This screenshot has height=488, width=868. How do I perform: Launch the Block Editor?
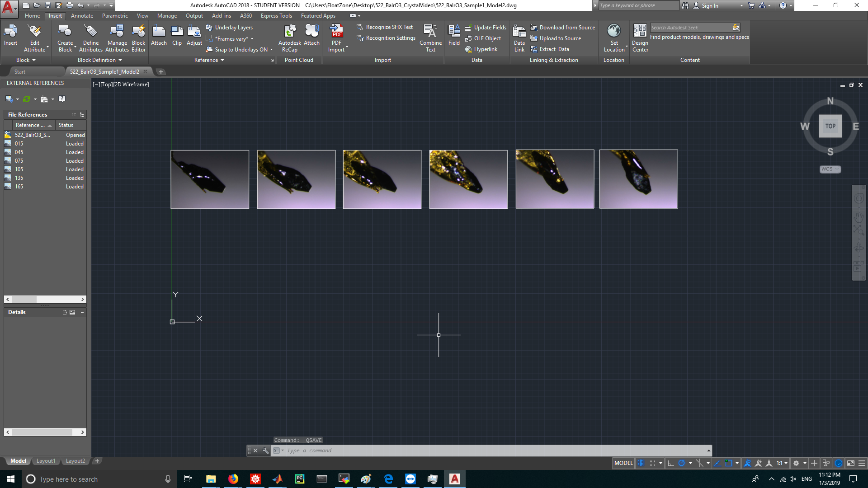[x=138, y=38]
